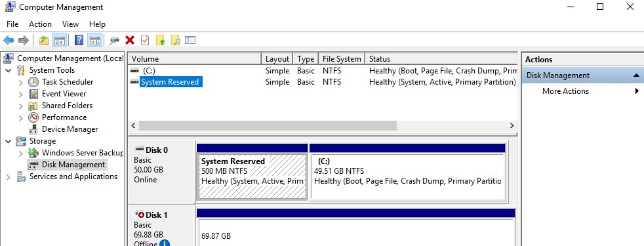Expand the Event Viewer node
The height and width of the screenshot is (246, 644).
(20, 94)
